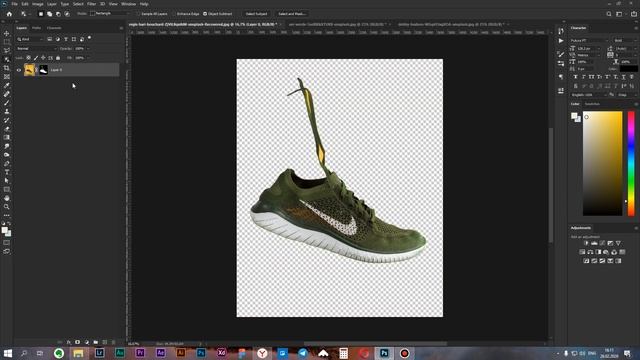Select the Zoom tool

tap(7, 207)
